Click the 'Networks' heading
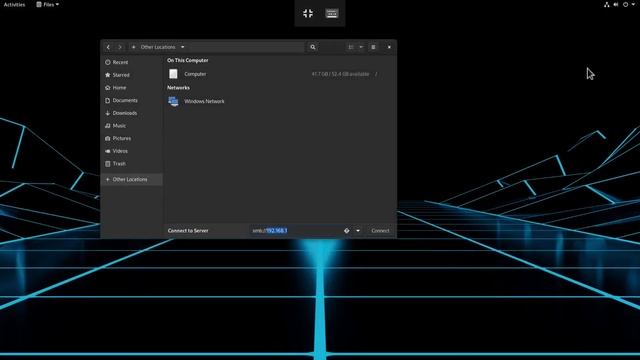 pos(178,88)
